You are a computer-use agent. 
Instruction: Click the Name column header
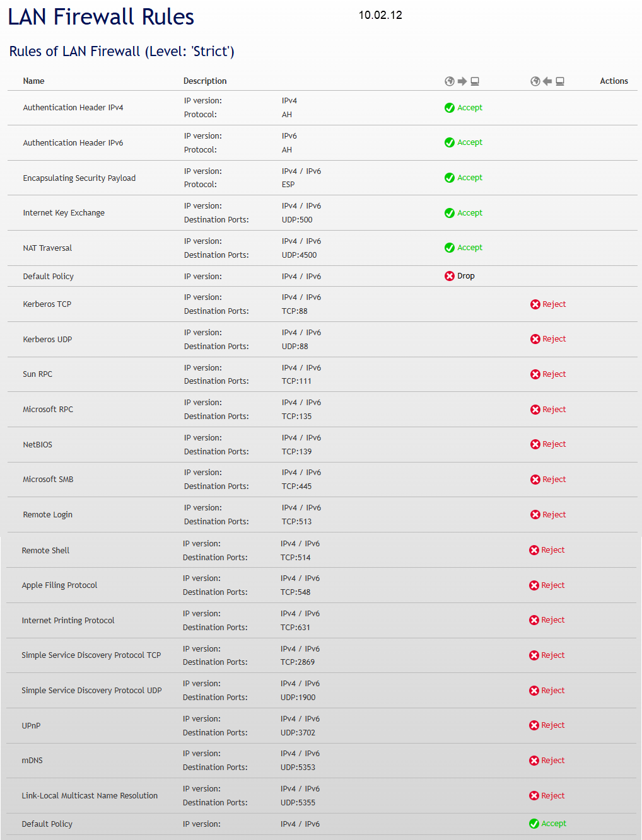pos(33,81)
